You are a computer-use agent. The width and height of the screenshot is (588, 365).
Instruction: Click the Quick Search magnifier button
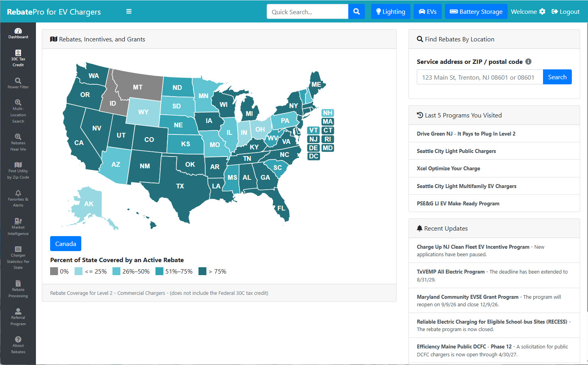point(357,11)
